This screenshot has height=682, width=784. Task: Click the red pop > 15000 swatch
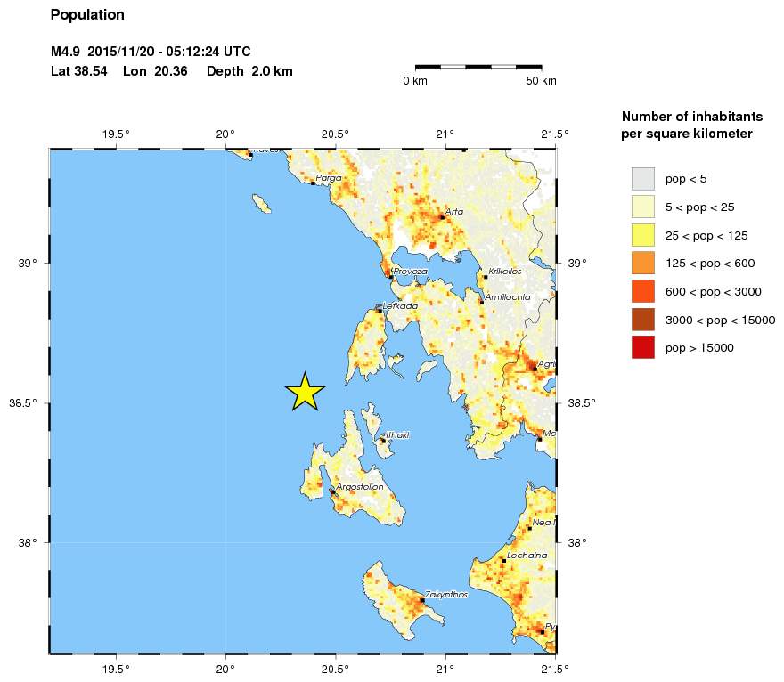coord(643,348)
